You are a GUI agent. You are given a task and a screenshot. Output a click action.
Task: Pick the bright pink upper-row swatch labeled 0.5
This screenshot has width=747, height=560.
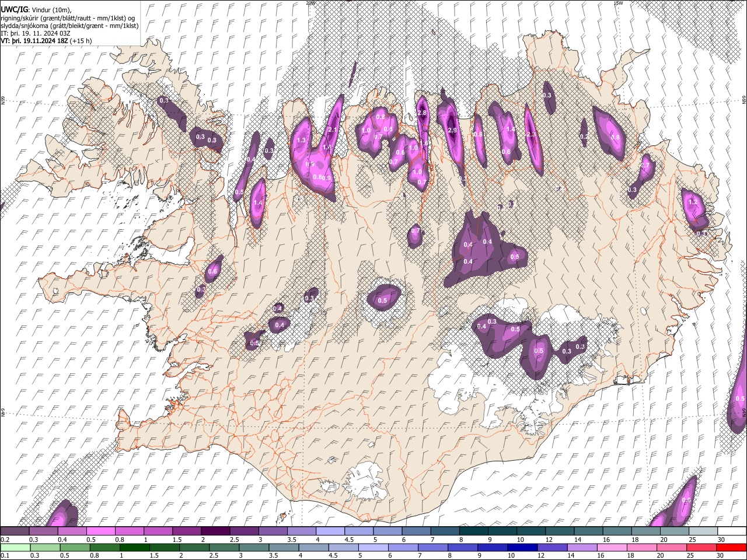pyautogui.click(x=100, y=531)
